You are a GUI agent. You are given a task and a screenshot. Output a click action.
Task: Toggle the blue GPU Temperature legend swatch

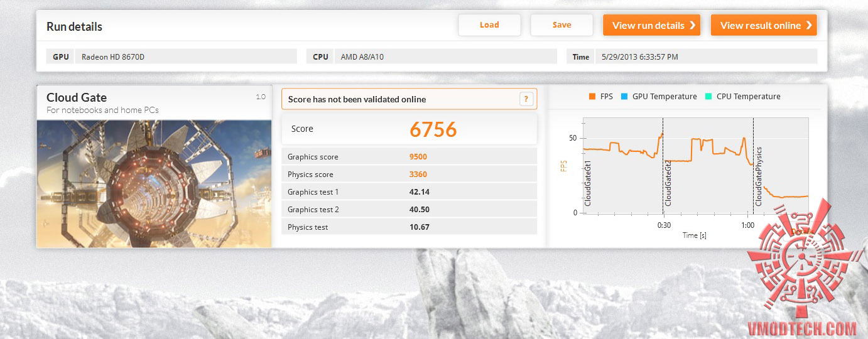624,97
